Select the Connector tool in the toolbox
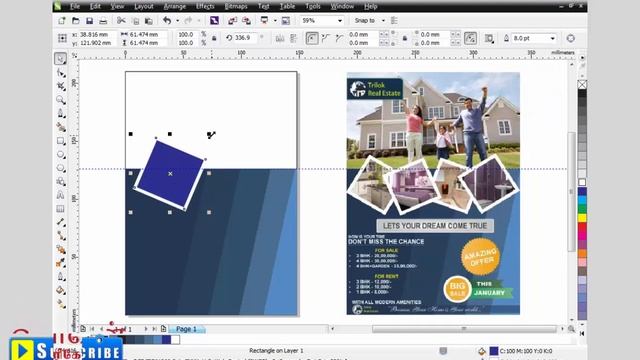The image size is (640, 360). pos(61,236)
